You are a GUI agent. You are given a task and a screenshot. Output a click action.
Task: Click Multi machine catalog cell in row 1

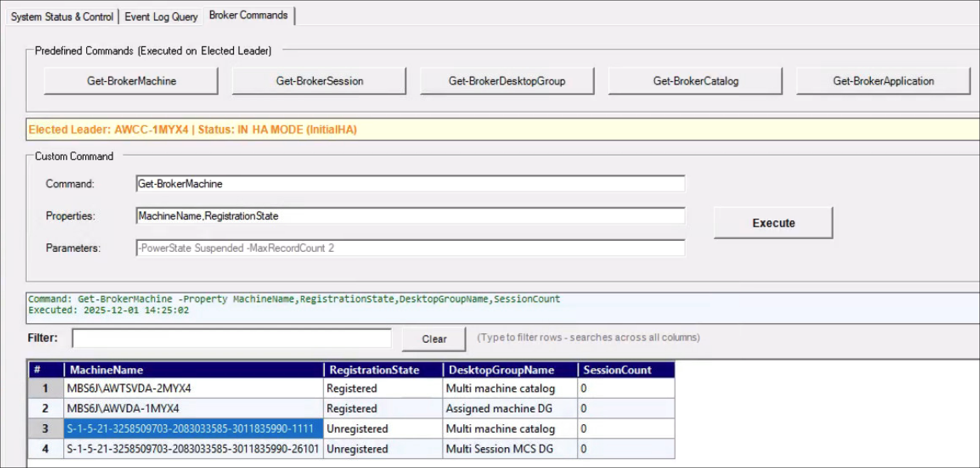tap(510, 388)
